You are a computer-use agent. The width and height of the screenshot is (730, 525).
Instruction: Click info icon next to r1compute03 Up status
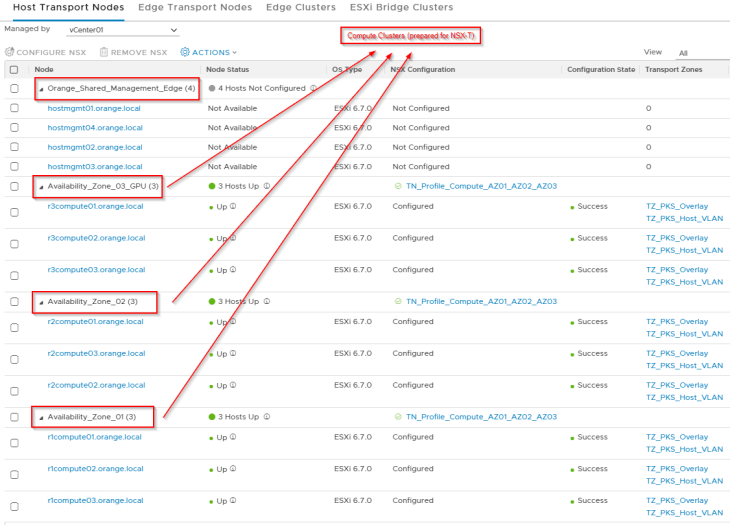point(233,501)
